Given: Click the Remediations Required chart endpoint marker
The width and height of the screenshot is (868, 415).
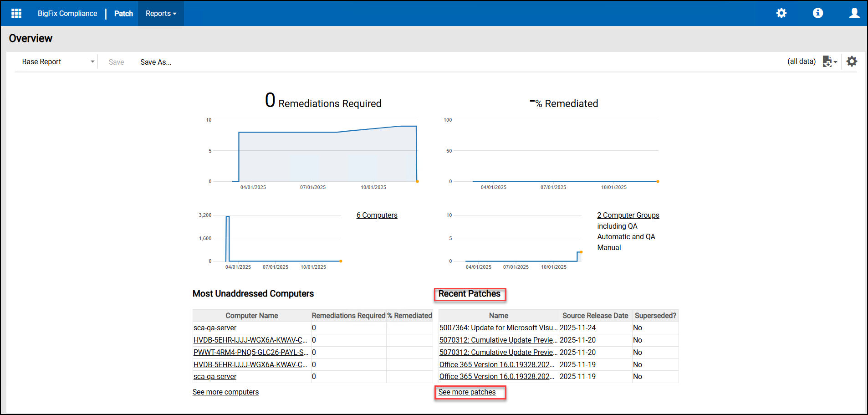Looking at the screenshot, I should 417,181.
